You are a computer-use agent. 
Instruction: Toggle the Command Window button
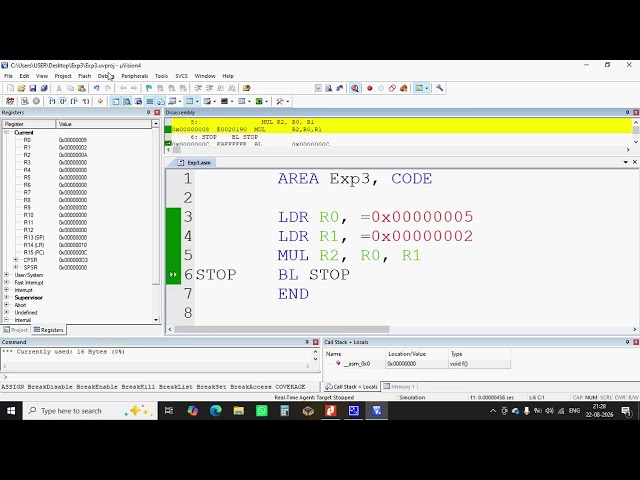[116, 101]
